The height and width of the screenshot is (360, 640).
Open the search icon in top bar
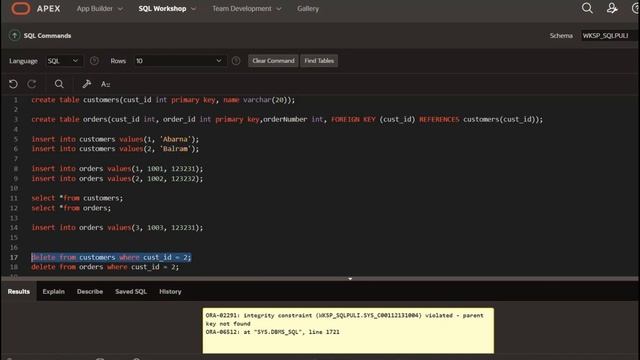[587, 8]
